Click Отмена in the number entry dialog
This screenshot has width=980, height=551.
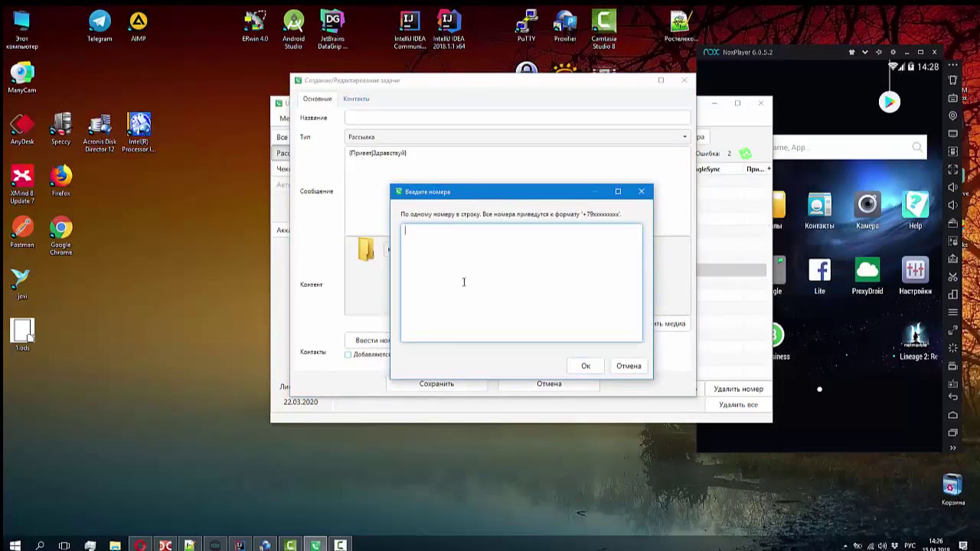pyautogui.click(x=629, y=366)
